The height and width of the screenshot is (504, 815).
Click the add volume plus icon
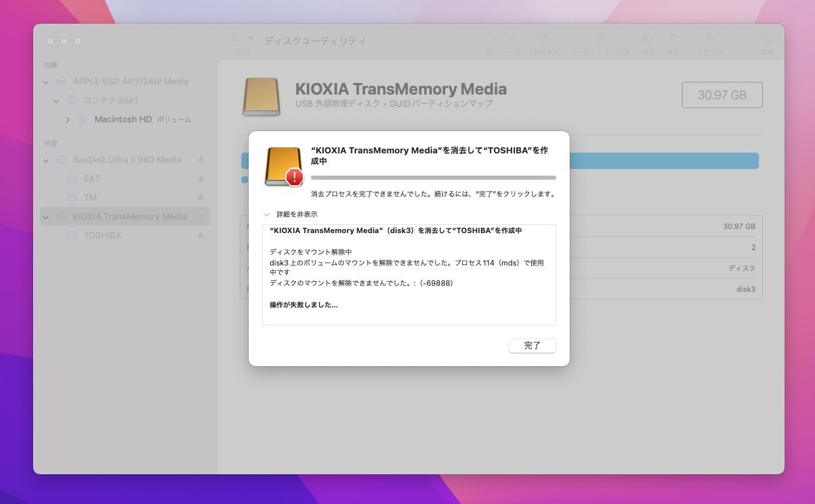[494, 38]
